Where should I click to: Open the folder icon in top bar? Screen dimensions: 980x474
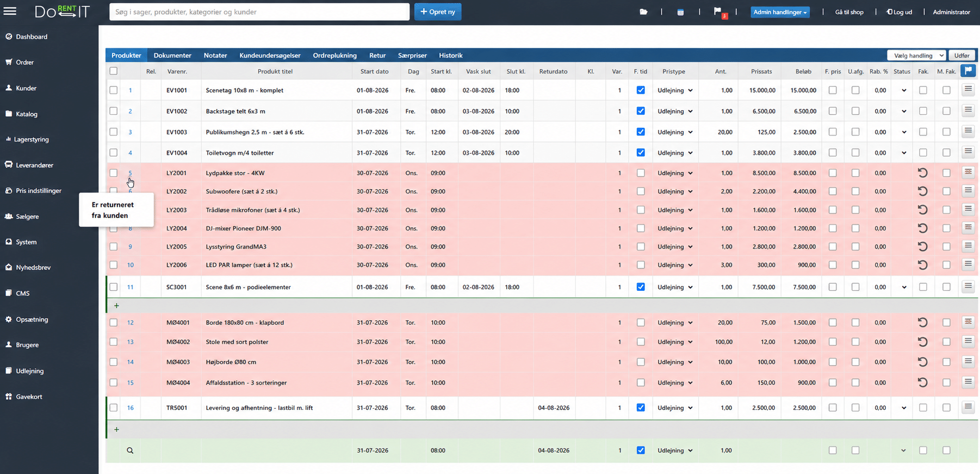[x=643, y=12]
